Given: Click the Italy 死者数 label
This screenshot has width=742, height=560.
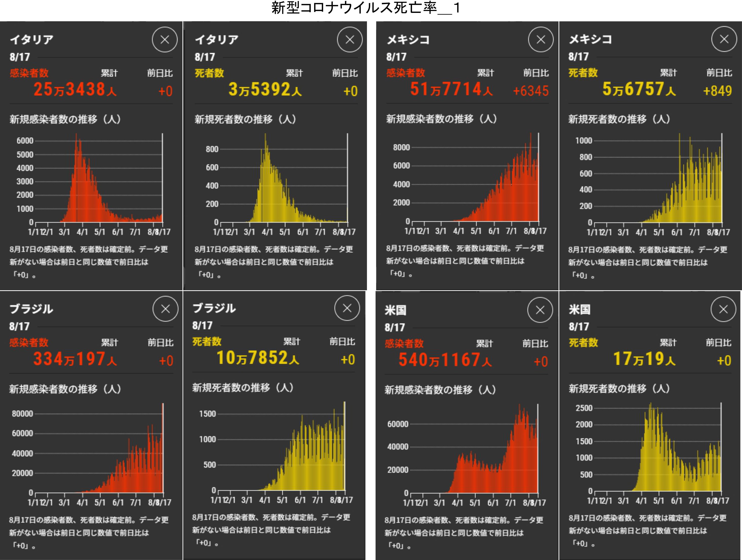Looking at the screenshot, I should [209, 73].
